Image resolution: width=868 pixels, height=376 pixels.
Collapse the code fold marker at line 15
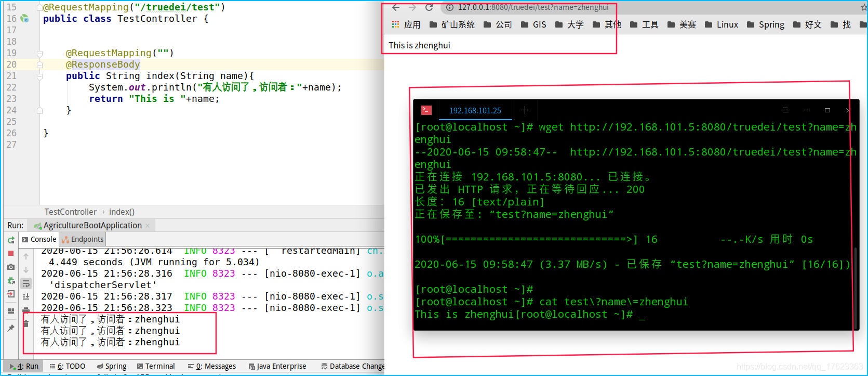click(39, 7)
